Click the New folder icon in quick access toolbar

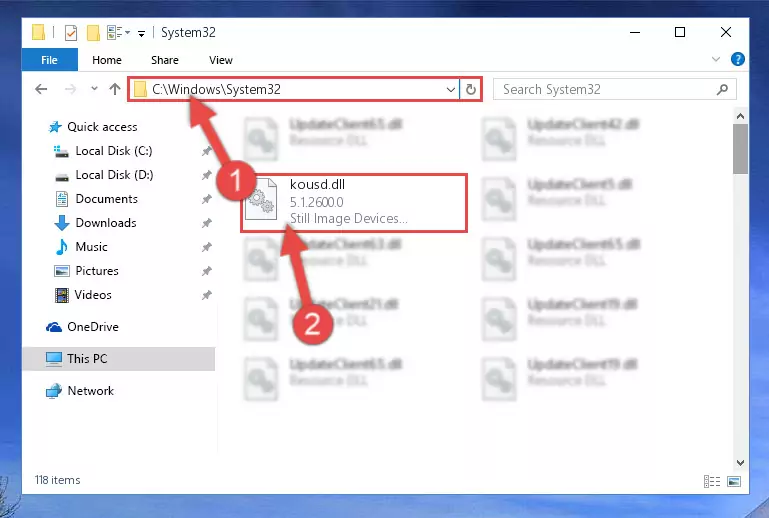93,33
